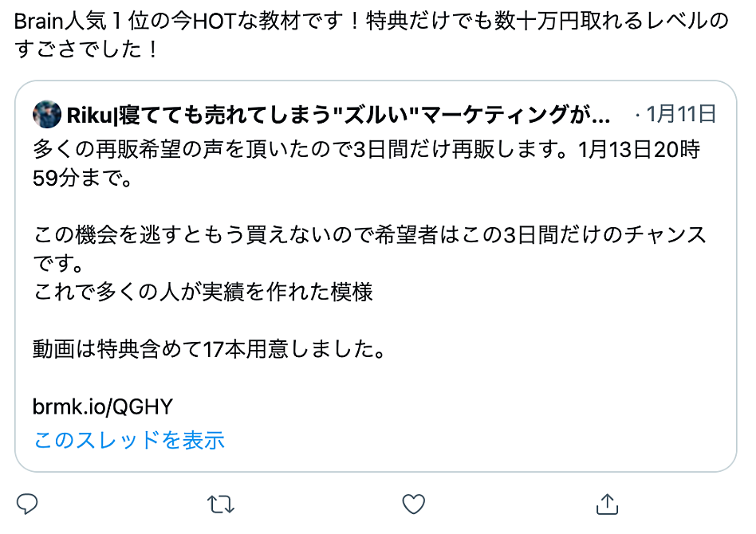Select the これで多くの人が実績を作れた模様 line
This screenshot has width=756, height=534.
[203, 292]
